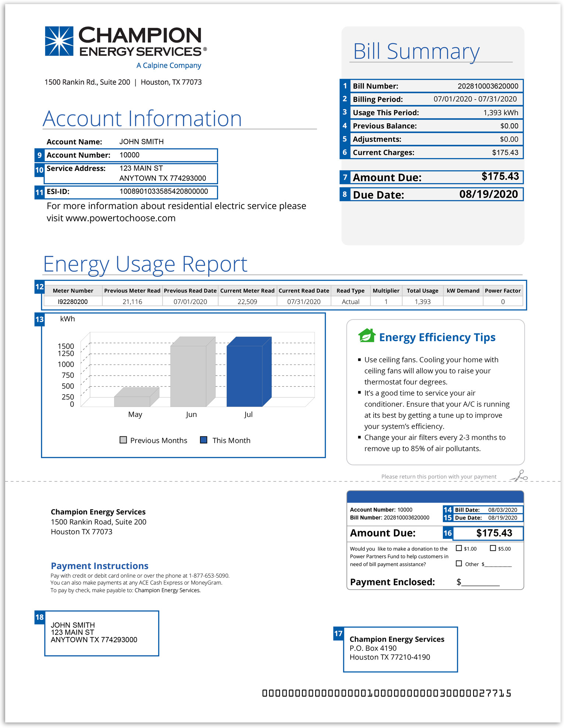Click the Payment Instructions heading
This screenshot has height=728, width=565.
point(100,566)
